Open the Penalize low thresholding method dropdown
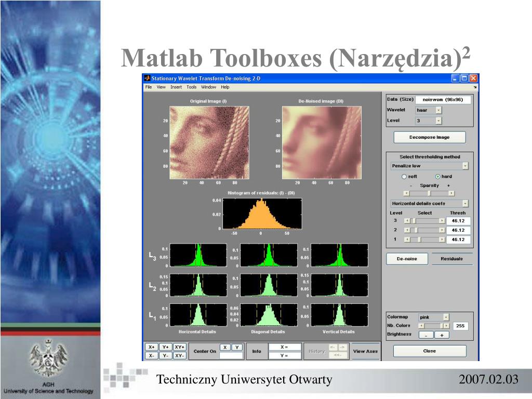The height and width of the screenshot is (399, 532). click(430, 166)
